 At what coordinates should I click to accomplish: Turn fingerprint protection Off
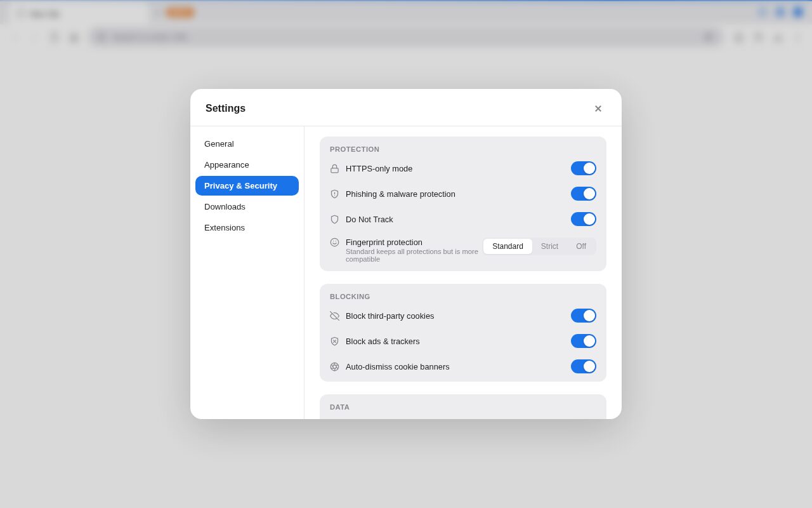(581, 246)
